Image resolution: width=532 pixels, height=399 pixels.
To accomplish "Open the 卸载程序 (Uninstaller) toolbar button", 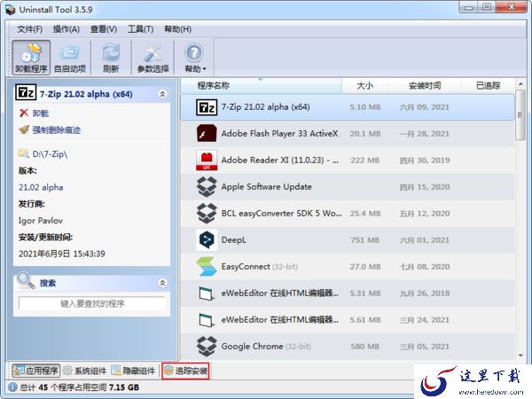I will [31, 57].
